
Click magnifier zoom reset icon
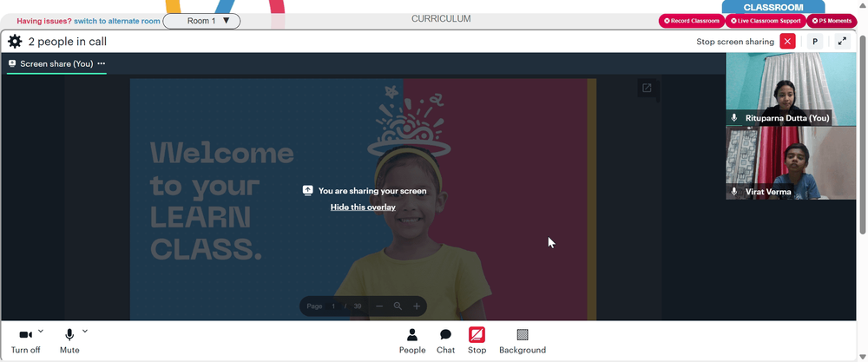click(x=398, y=306)
